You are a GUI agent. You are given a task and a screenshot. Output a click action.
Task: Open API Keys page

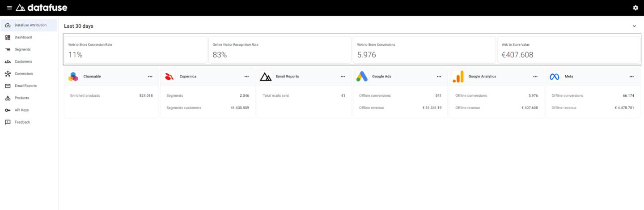pos(29,110)
